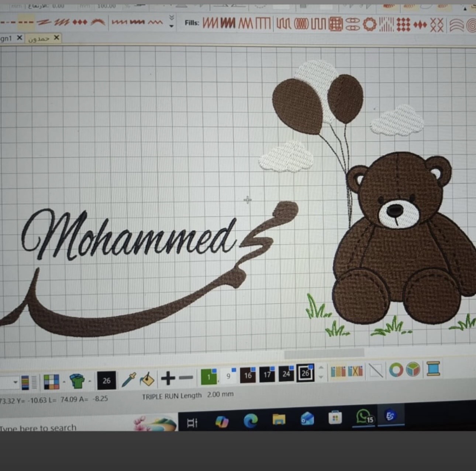Viewport: 476px width, 471px height.
Task: Click the green T-shirt product background icon
Action: coord(77,381)
